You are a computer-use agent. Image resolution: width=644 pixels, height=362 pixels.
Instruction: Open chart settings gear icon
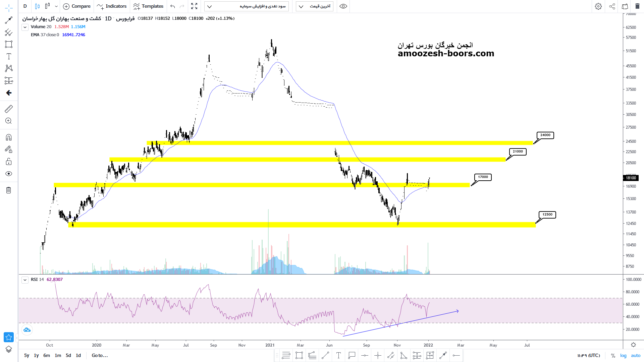598,6
